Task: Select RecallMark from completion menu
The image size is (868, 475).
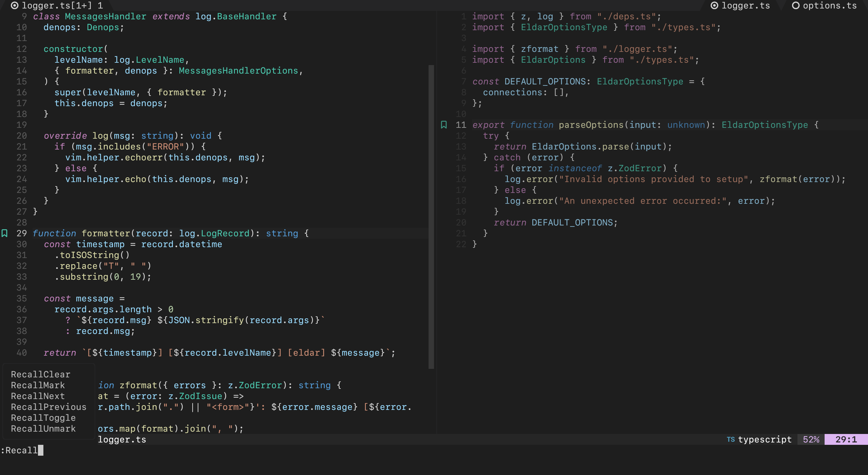Action: 38,385
